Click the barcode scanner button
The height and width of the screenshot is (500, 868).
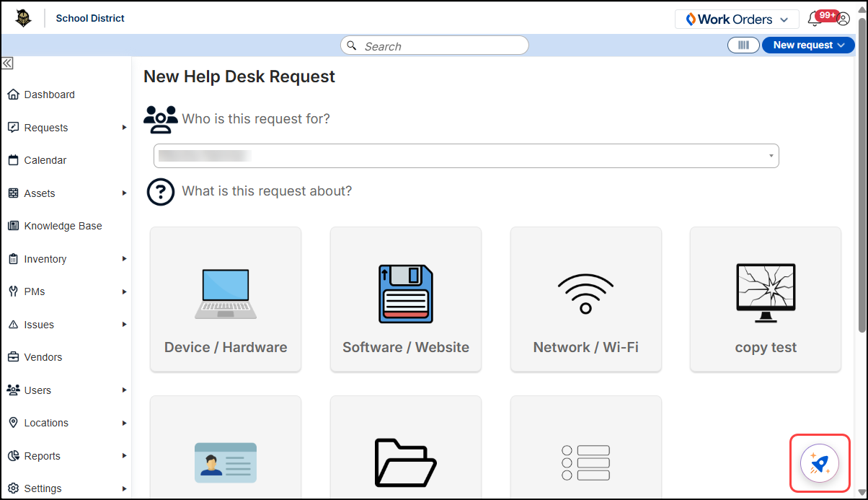tap(743, 45)
